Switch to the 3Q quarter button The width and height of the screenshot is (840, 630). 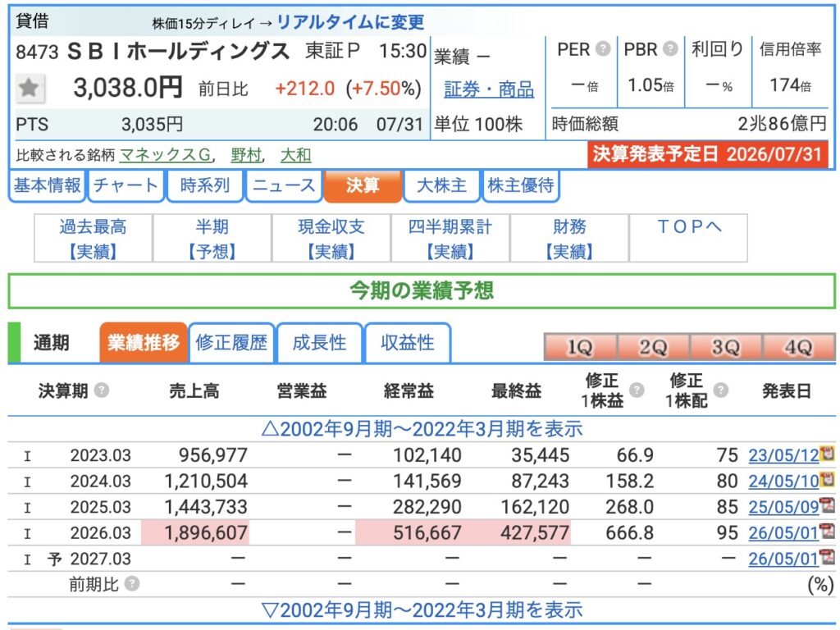pos(726,347)
